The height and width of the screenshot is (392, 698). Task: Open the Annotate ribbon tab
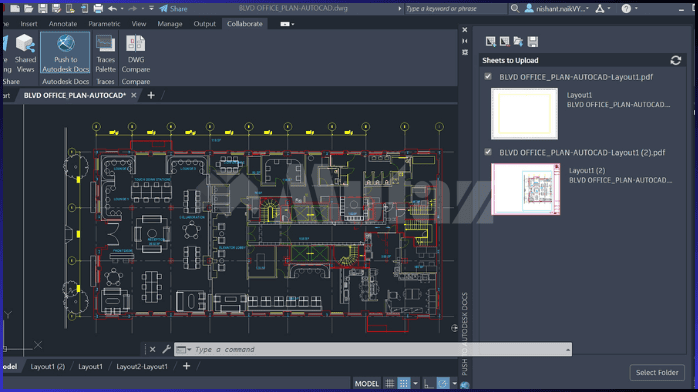63,24
